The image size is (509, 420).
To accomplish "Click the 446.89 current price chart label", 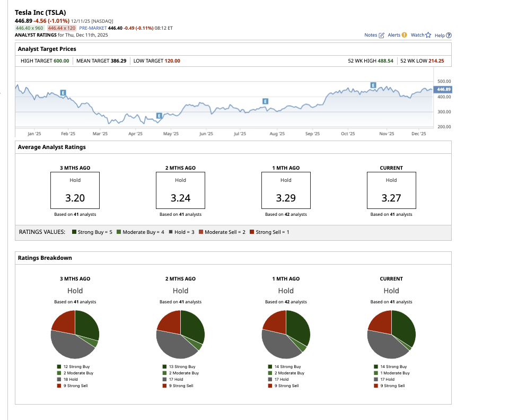I will (443, 89).
